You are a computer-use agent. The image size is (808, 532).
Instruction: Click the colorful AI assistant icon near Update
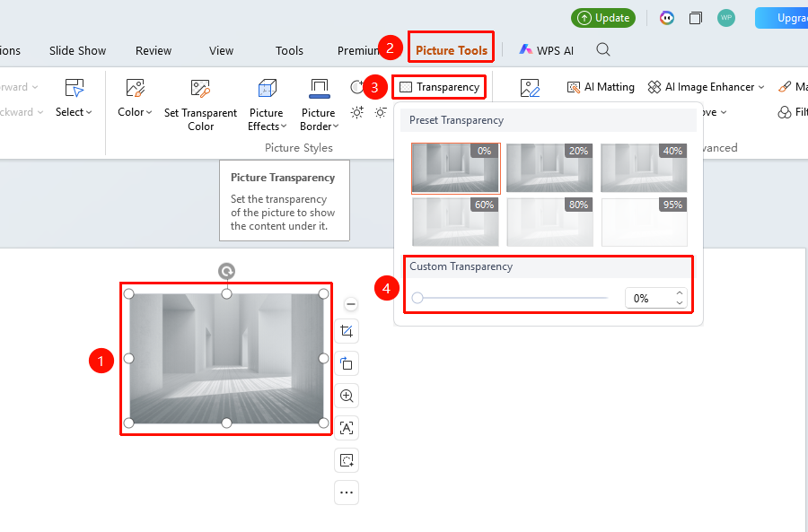tap(667, 18)
